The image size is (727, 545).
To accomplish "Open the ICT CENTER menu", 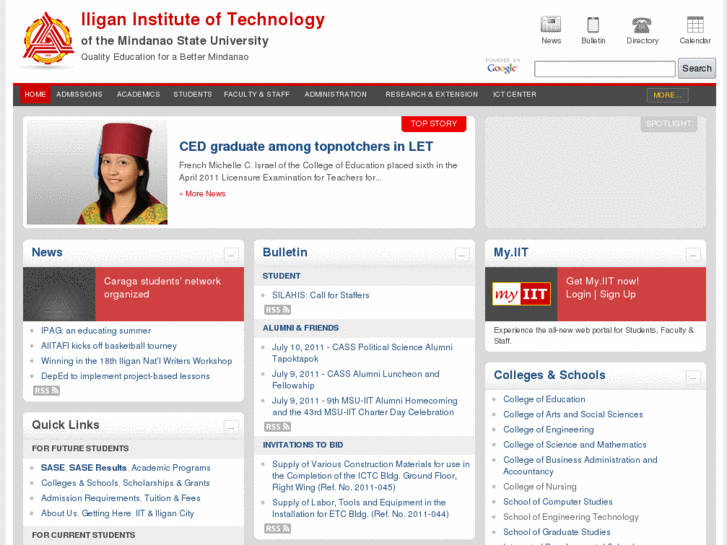I will (514, 95).
